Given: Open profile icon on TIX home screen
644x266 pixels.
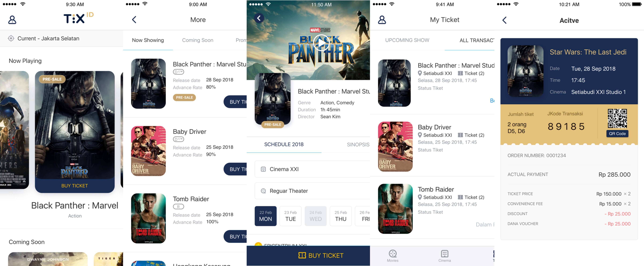Looking at the screenshot, I should [x=12, y=20].
